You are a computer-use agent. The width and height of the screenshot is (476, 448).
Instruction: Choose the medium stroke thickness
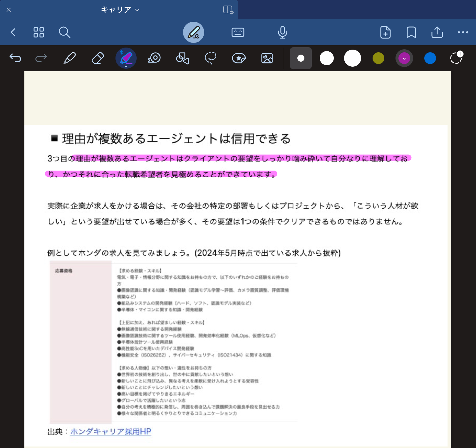[327, 58]
